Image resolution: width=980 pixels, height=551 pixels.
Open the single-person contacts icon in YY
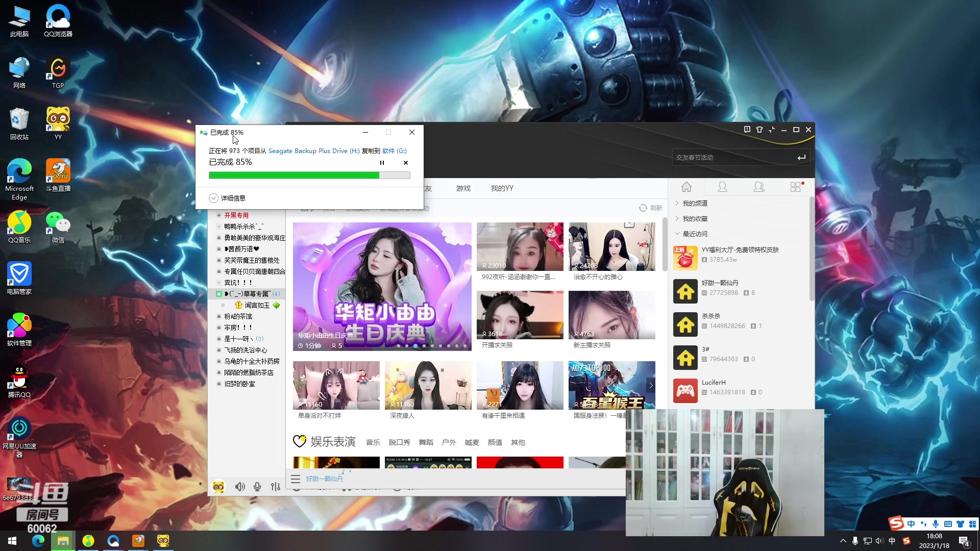click(x=722, y=187)
